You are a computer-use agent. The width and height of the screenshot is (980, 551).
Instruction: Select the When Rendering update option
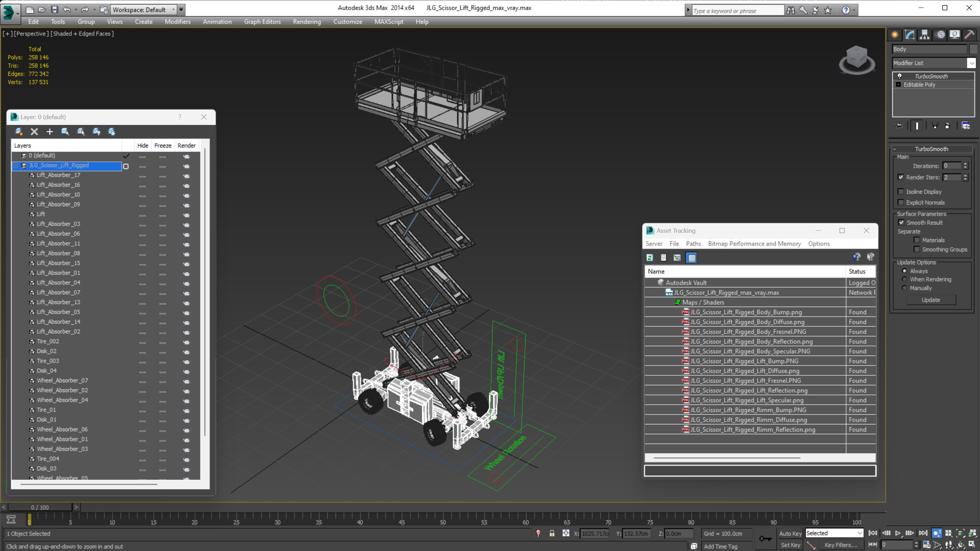904,279
